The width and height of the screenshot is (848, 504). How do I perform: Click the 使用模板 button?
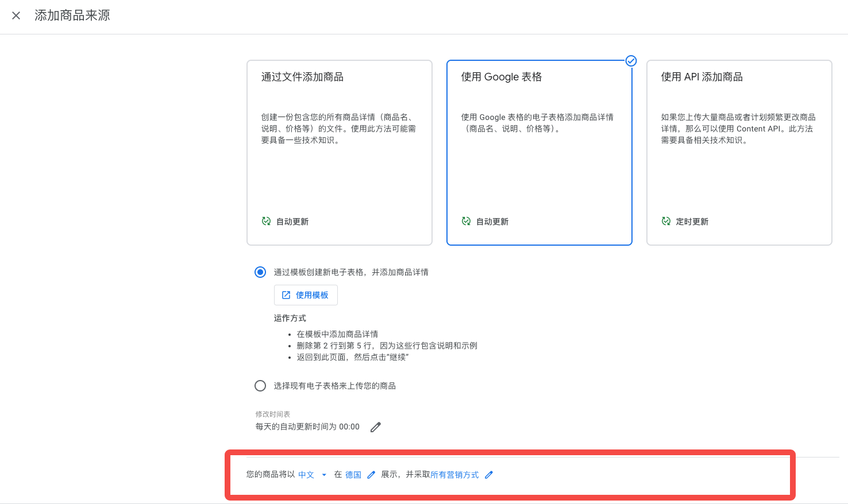[306, 295]
